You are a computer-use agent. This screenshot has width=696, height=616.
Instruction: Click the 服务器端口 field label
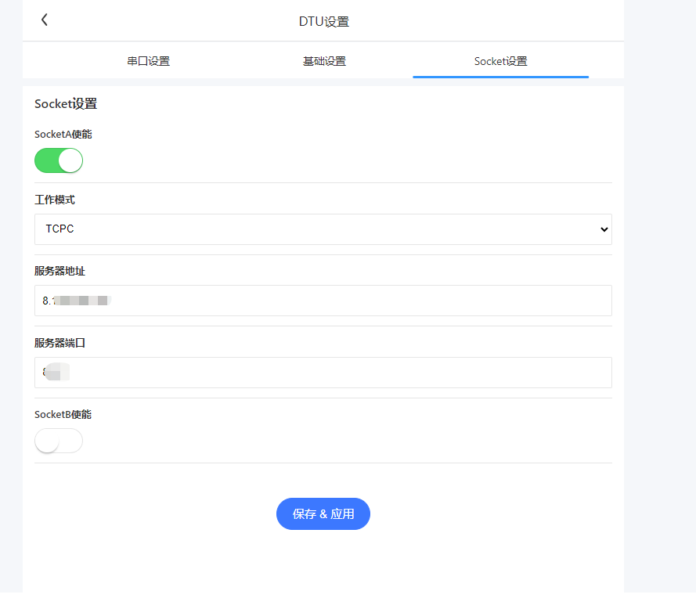tap(60, 344)
